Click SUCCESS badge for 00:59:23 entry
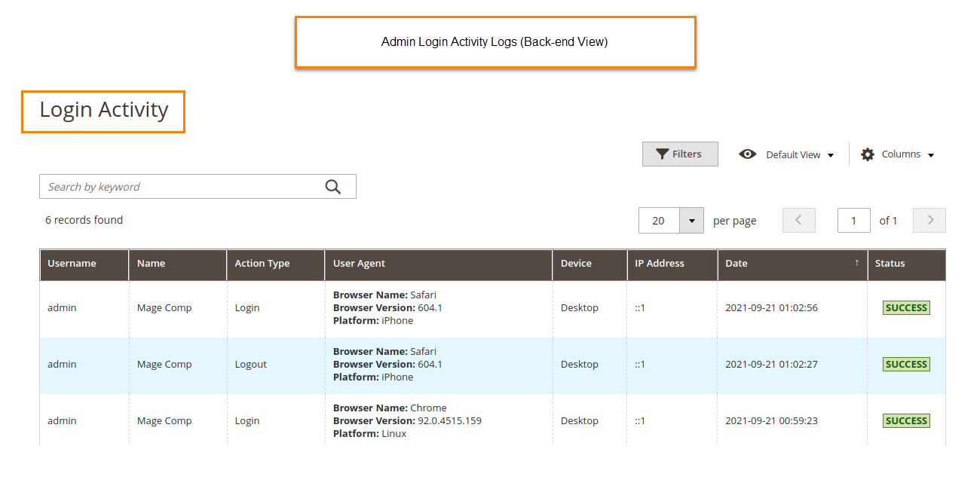 pos(906,420)
